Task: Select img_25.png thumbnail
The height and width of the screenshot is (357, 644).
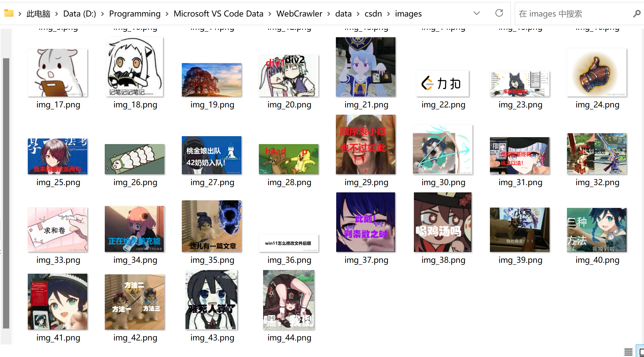Action: (x=58, y=156)
